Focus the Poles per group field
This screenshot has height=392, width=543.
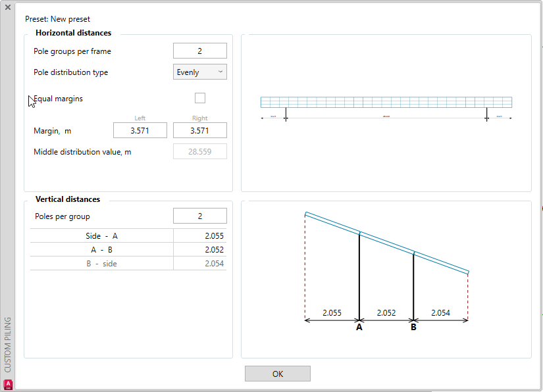coord(199,216)
